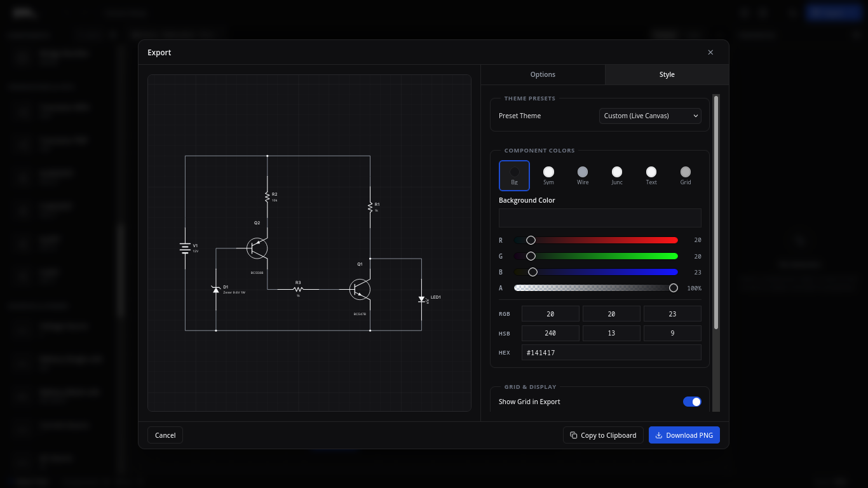Viewport: 868px width, 488px height.
Task: Click the RGB red value field
Action: click(x=550, y=314)
